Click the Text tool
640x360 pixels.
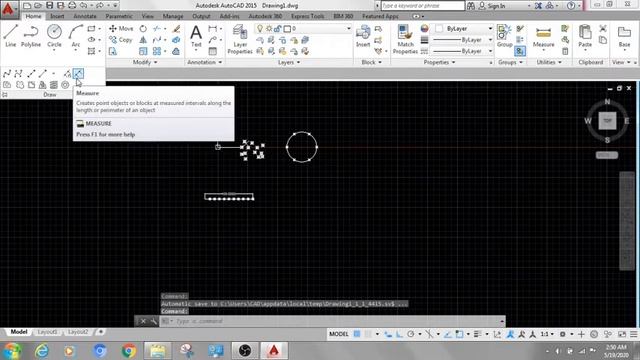coord(196,36)
